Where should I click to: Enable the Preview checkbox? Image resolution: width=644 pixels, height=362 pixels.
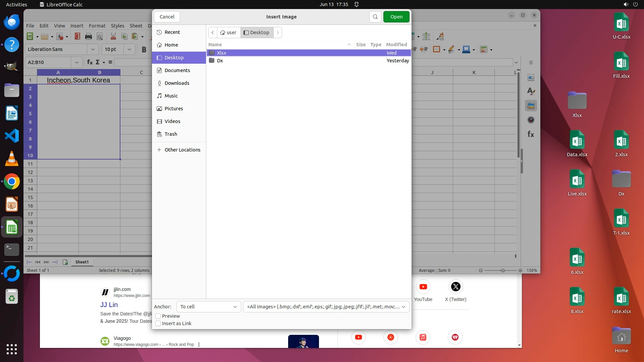coord(158,316)
